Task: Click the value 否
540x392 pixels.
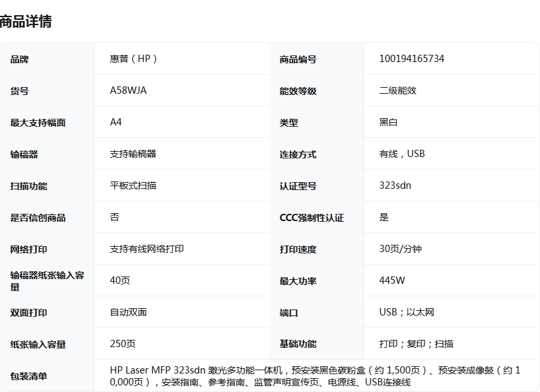Action: (114, 217)
